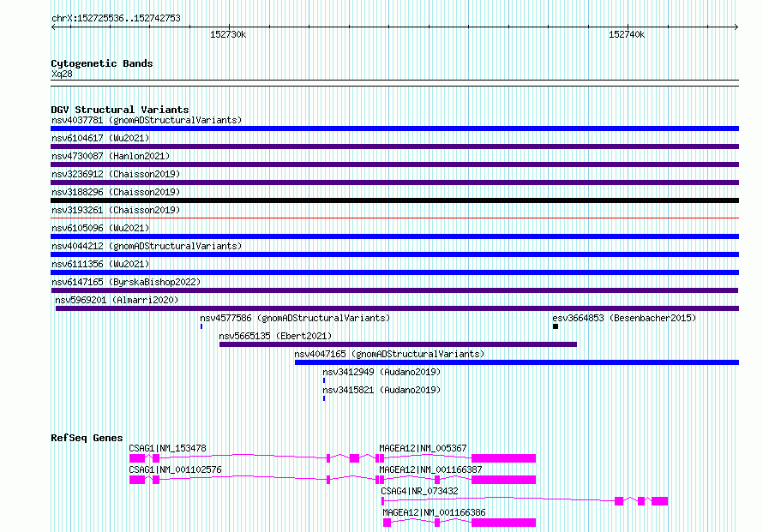The width and height of the screenshot is (763, 532).
Task: Click the large magenta exon of MAGEA12|NM_005367
Action: tap(503, 458)
